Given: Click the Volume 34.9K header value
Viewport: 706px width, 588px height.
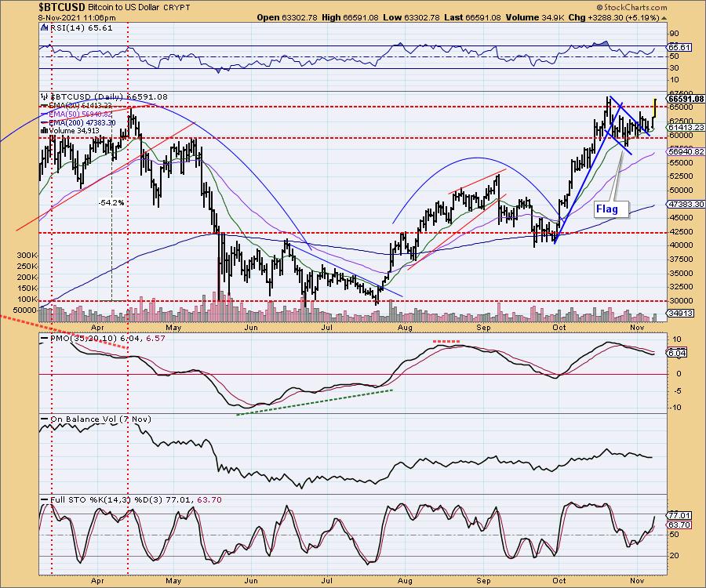Looking at the screenshot, I should [x=534, y=17].
